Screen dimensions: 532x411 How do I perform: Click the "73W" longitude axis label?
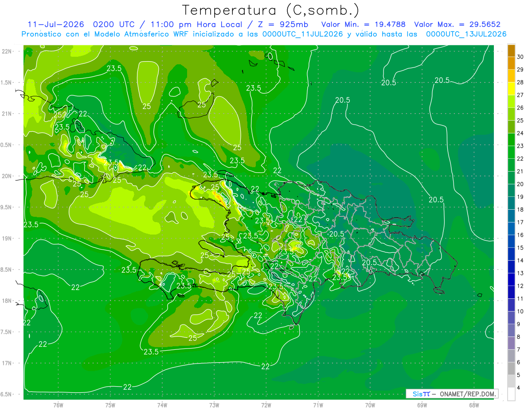click(214, 405)
